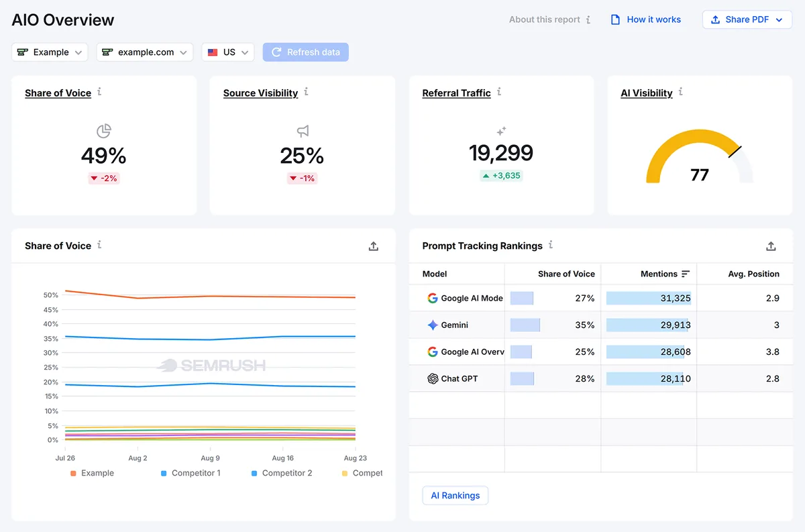Click info icon next to About this report
The width and height of the screenshot is (805, 532).
point(588,19)
